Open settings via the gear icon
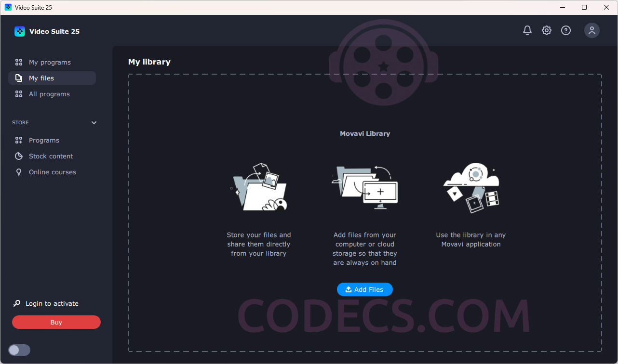Image resolution: width=618 pixels, height=364 pixels. point(547,30)
